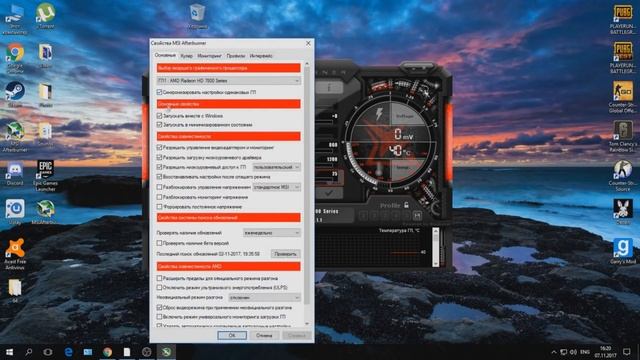Click the info button in Afterburner window
The height and width of the screenshot is (360, 640).
click(x=330, y=87)
